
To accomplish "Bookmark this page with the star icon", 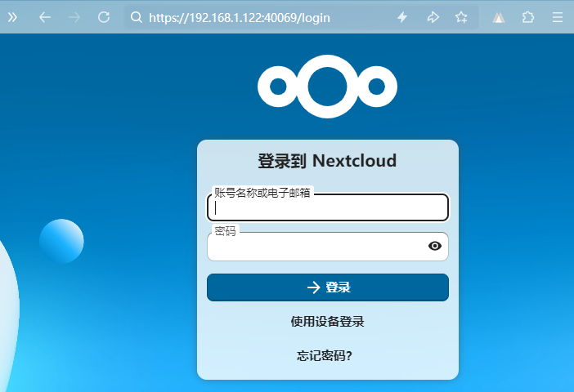I will (x=461, y=17).
